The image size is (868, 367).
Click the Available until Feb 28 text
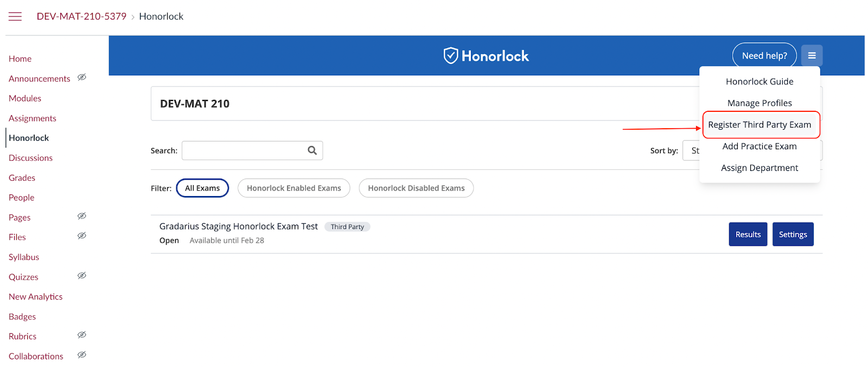point(227,241)
